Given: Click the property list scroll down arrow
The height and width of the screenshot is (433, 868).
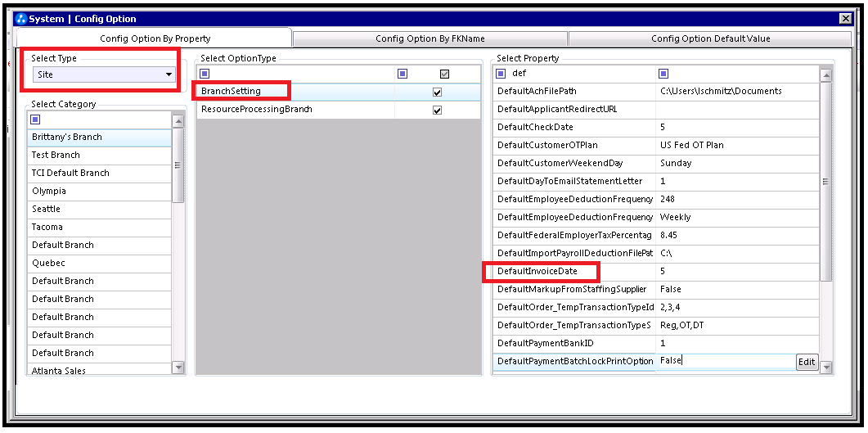Looking at the screenshot, I should (x=826, y=368).
